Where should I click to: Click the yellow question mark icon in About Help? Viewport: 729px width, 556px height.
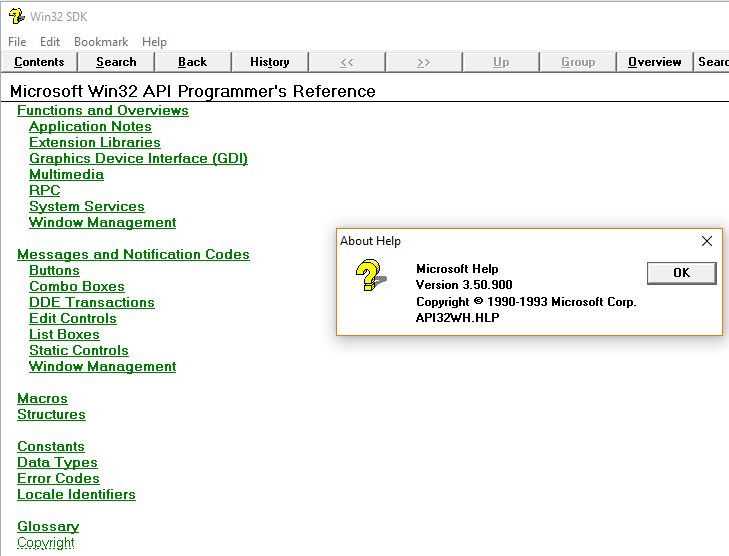click(x=371, y=275)
